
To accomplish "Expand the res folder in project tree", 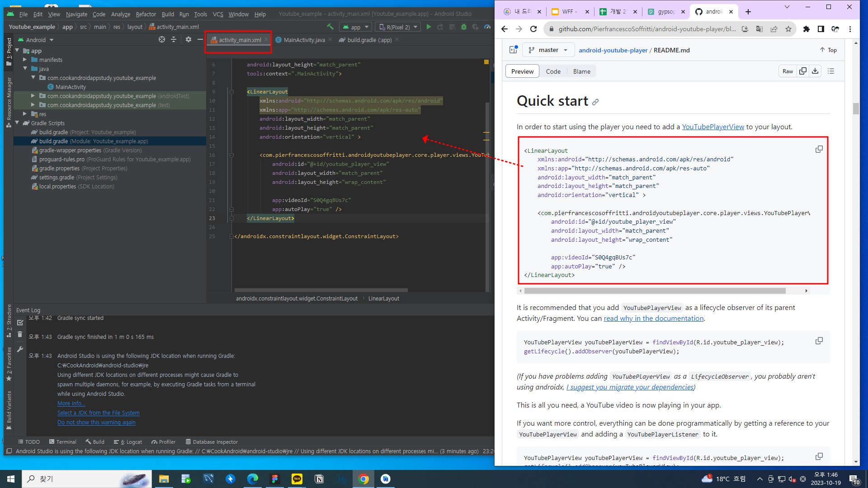I will coord(25,114).
